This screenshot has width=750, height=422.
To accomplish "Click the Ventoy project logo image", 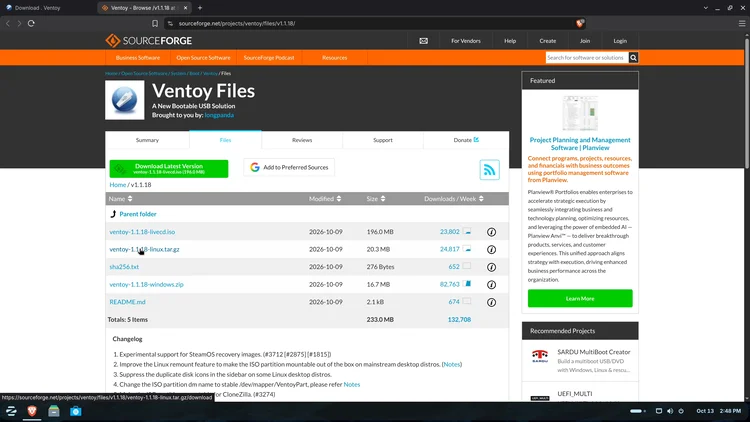I will 124,100.
